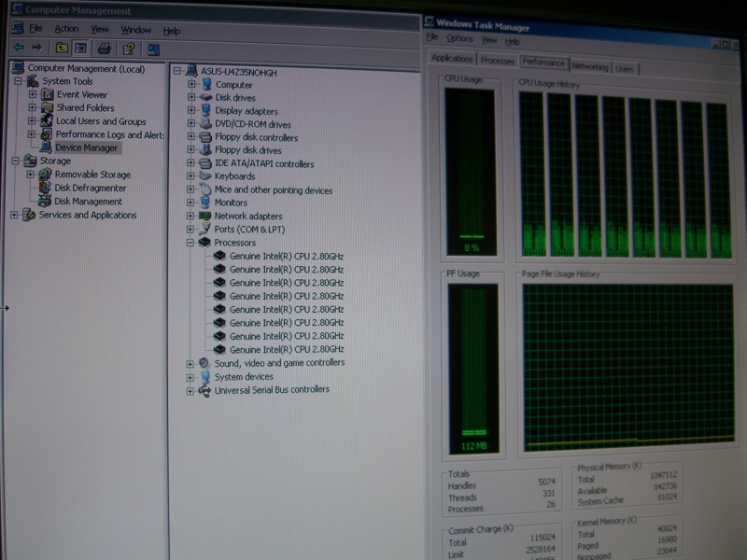Select the Disk Defragmenter icon
The width and height of the screenshot is (747, 560).
[45, 188]
